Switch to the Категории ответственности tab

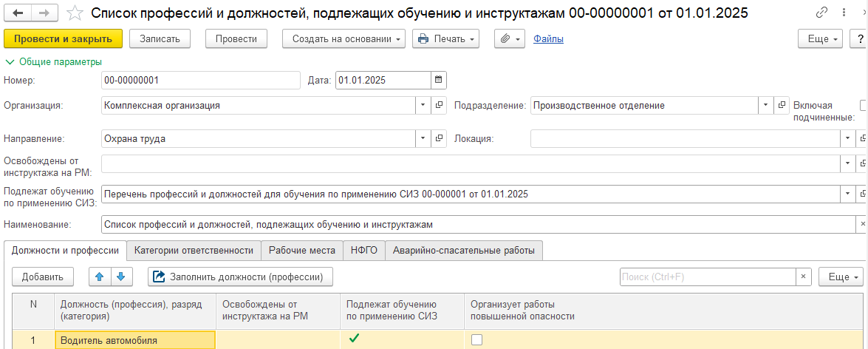coord(194,251)
